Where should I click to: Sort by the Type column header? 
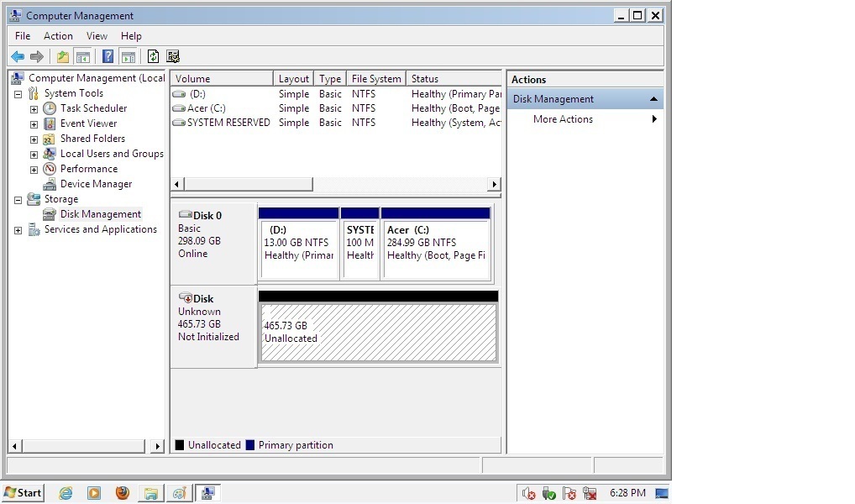(x=330, y=79)
